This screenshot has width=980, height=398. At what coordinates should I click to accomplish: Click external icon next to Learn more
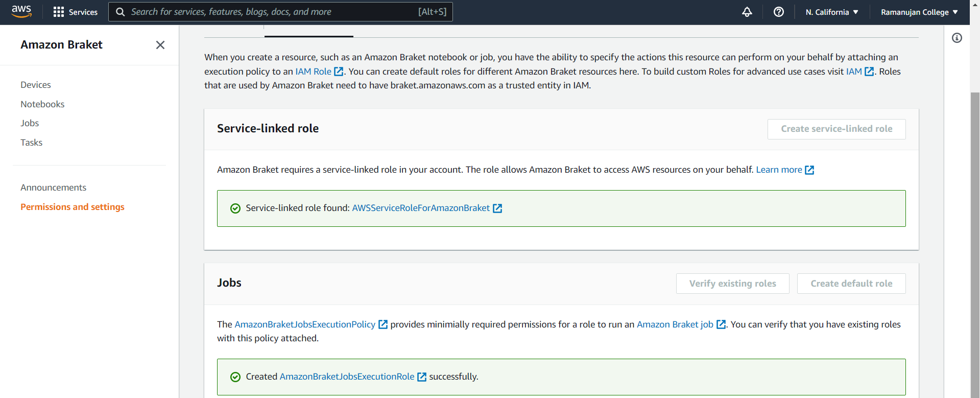[809, 170]
